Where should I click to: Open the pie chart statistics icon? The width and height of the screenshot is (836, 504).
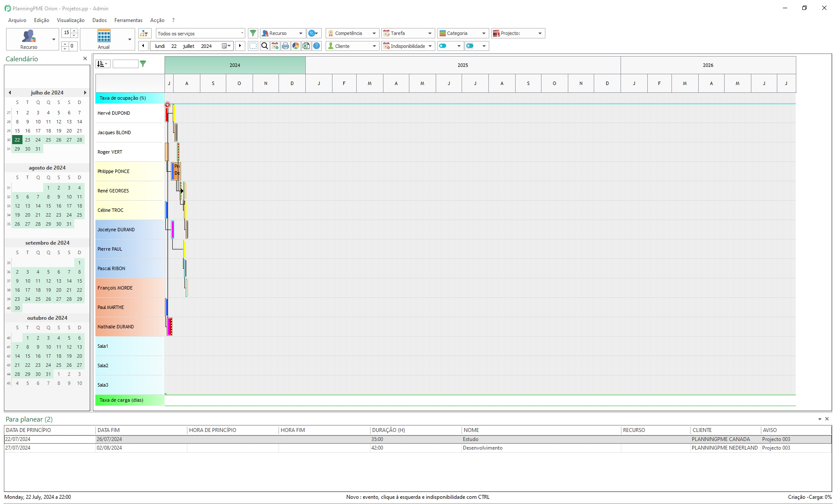(x=296, y=46)
